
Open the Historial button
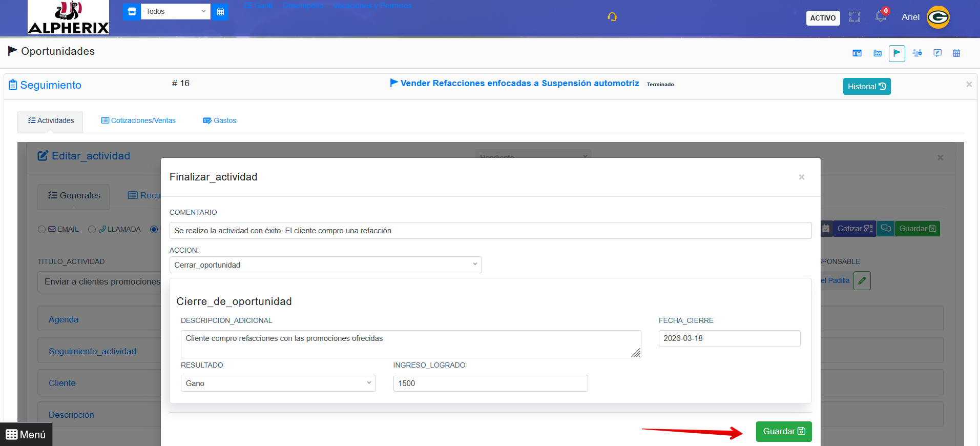tap(867, 87)
